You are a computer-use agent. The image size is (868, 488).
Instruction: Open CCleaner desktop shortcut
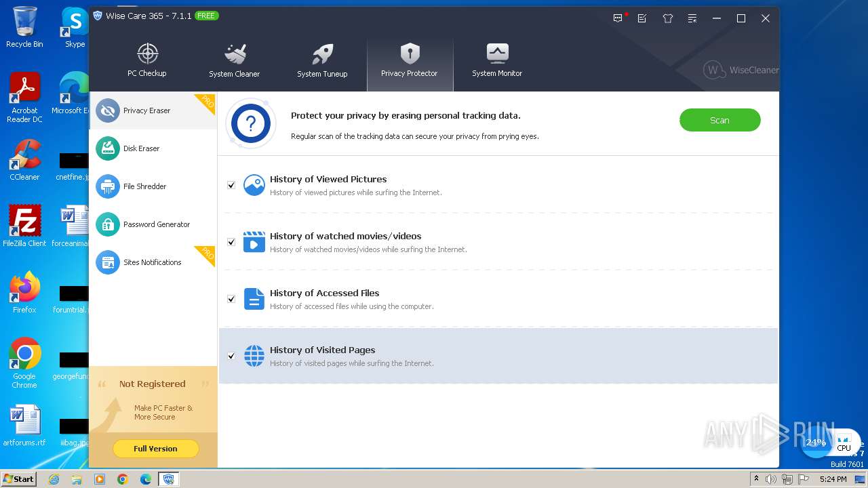click(24, 160)
